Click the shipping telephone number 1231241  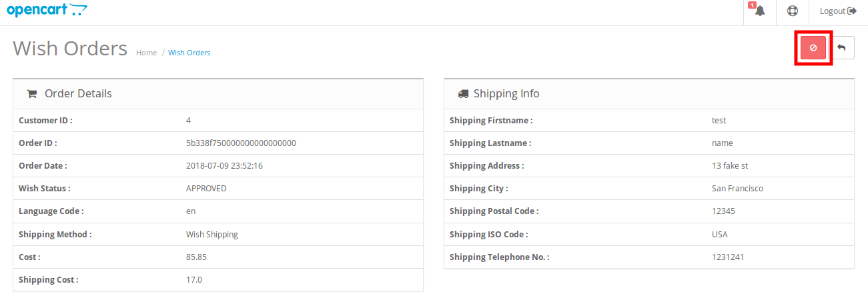click(x=727, y=257)
